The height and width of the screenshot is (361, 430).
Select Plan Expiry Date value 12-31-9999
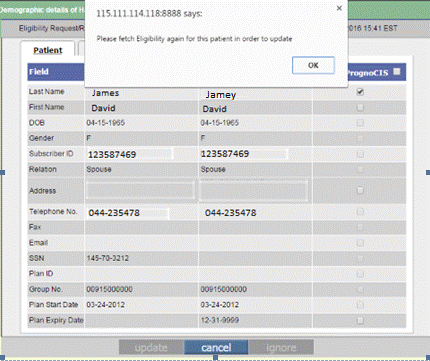(x=220, y=320)
